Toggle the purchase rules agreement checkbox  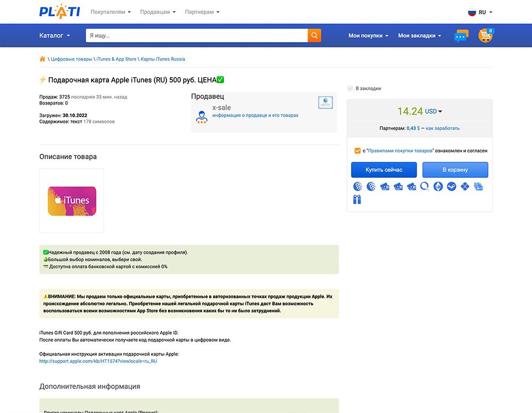pos(358,151)
